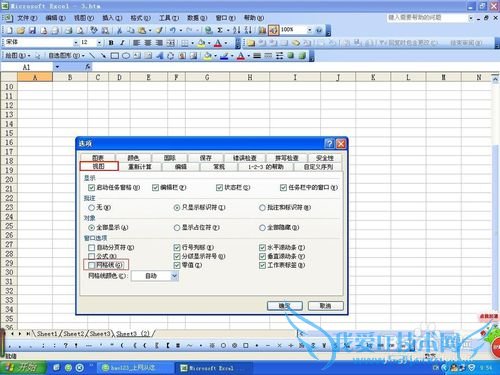
Task: Toggle Bold formatting button
Action: [111, 43]
